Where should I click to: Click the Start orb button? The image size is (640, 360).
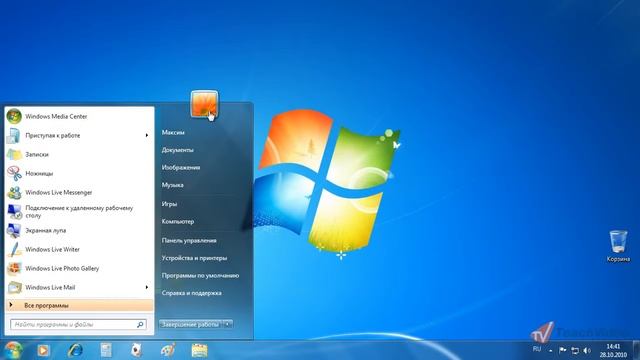pos(13,350)
